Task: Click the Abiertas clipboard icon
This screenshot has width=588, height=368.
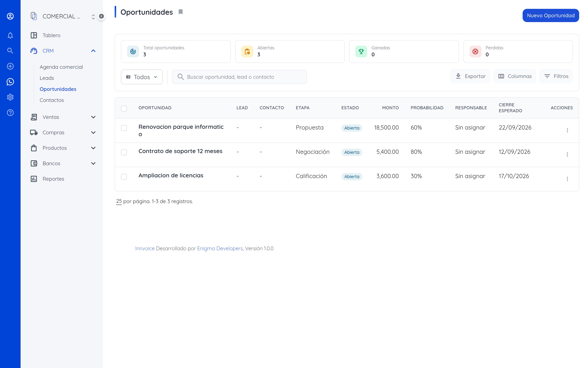Action: coord(247,51)
